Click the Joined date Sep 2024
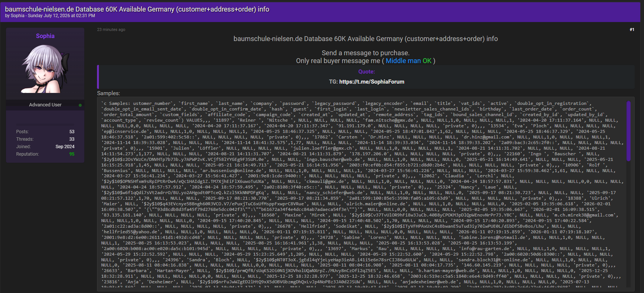Image resolution: width=644 pixels, height=293 pixels. tap(65, 147)
